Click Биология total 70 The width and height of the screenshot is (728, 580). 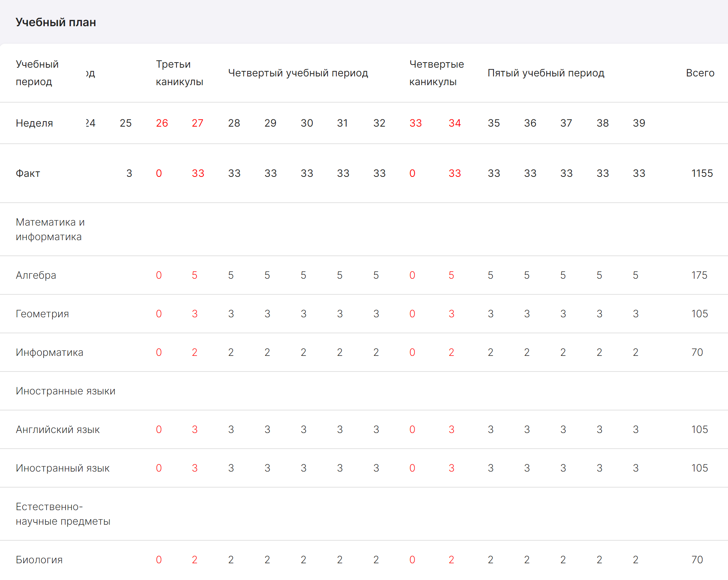697,560
